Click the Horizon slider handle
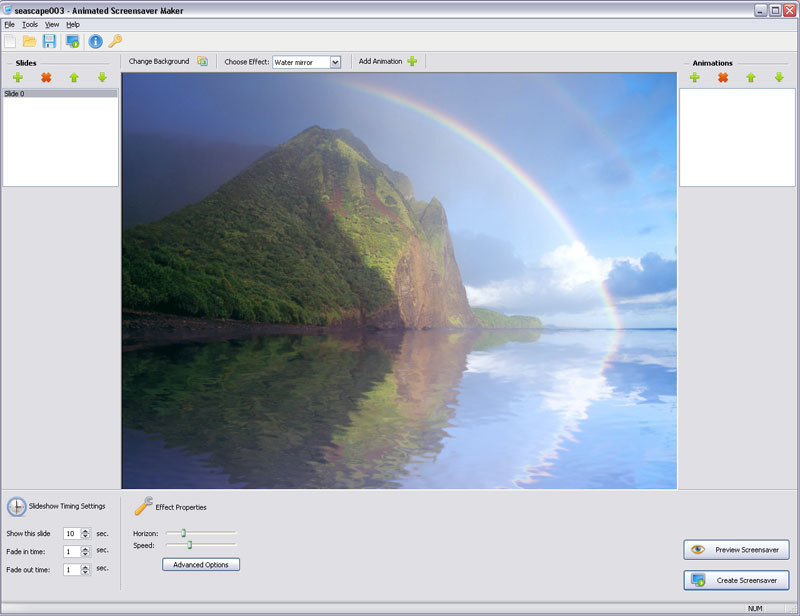800x616 pixels. click(x=183, y=533)
